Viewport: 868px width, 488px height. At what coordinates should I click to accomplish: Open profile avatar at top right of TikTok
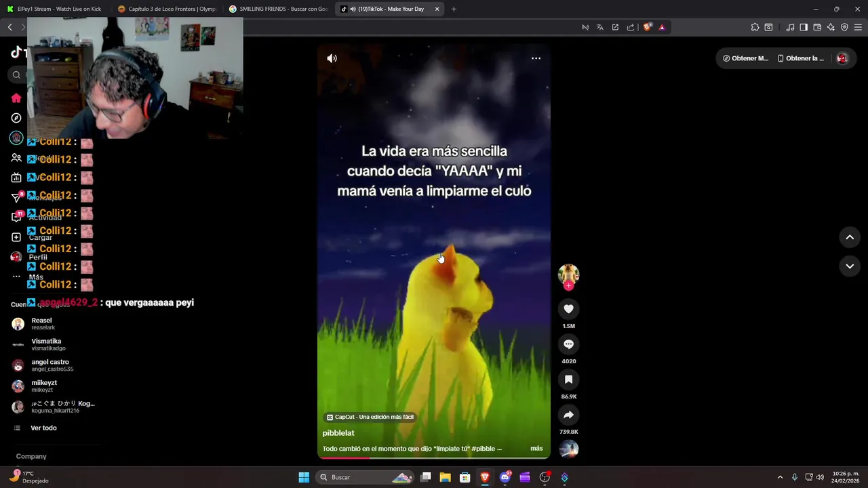[x=842, y=58]
